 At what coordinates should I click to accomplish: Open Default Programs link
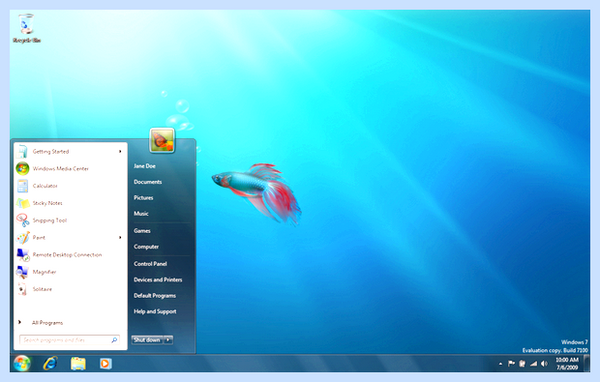click(x=155, y=295)
